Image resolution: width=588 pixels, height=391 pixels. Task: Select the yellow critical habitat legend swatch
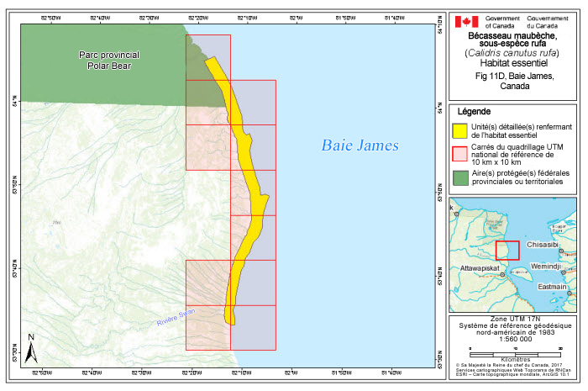pos(460,130)
